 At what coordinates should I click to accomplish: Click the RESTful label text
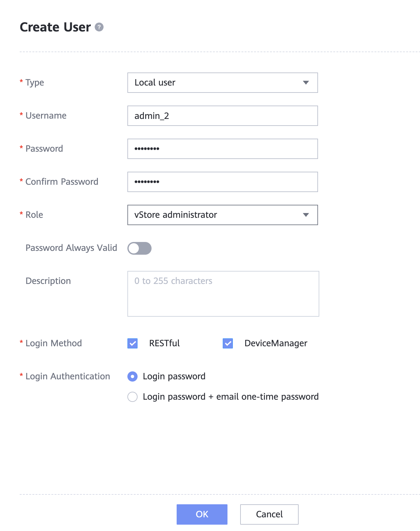coord(164,343)
